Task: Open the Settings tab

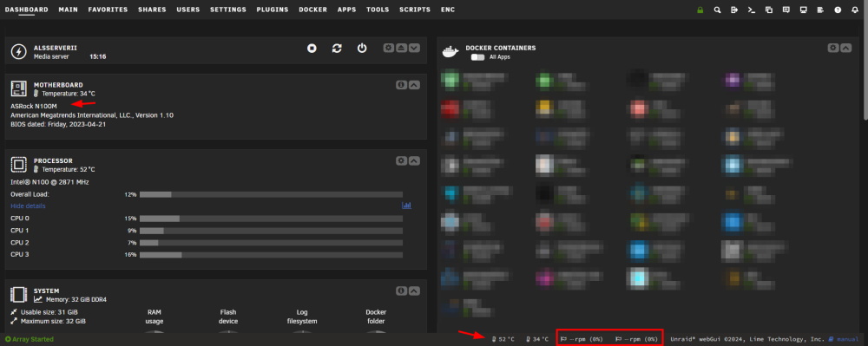Action: (228, 10)
